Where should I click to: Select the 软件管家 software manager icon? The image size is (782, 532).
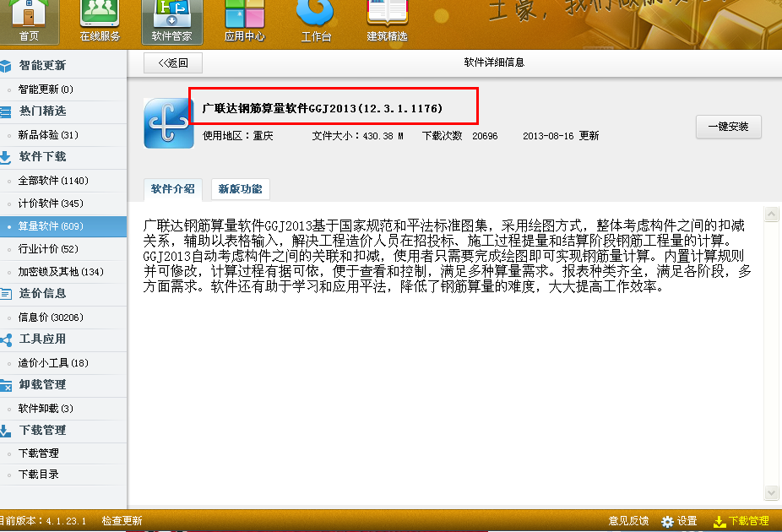[x=172, y=21]
